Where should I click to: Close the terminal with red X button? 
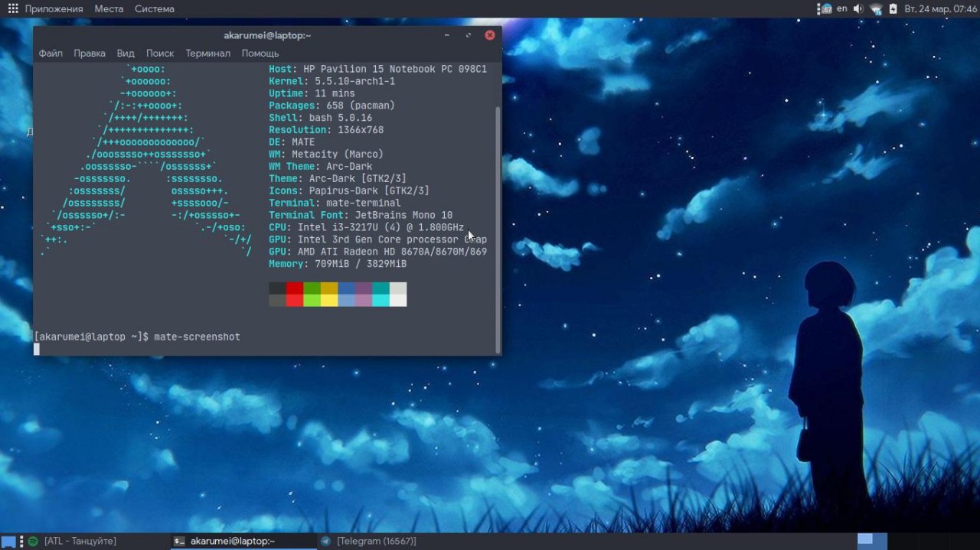(x=490, y=35)
